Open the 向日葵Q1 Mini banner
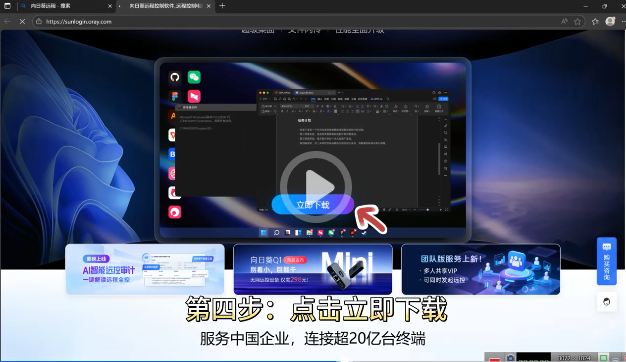 coord(313,269)
